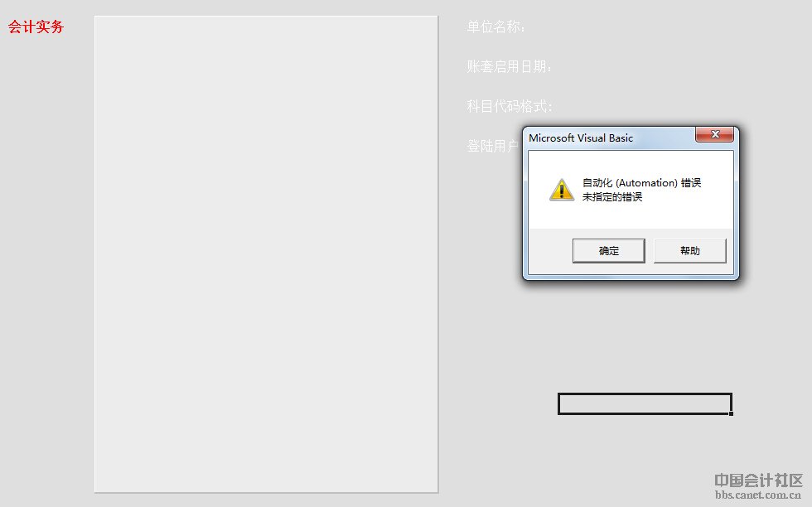Close the Microsoft Visual Basic dialog
The width and height of the screenshot is (812, 507).
click(x=714, y=134)
